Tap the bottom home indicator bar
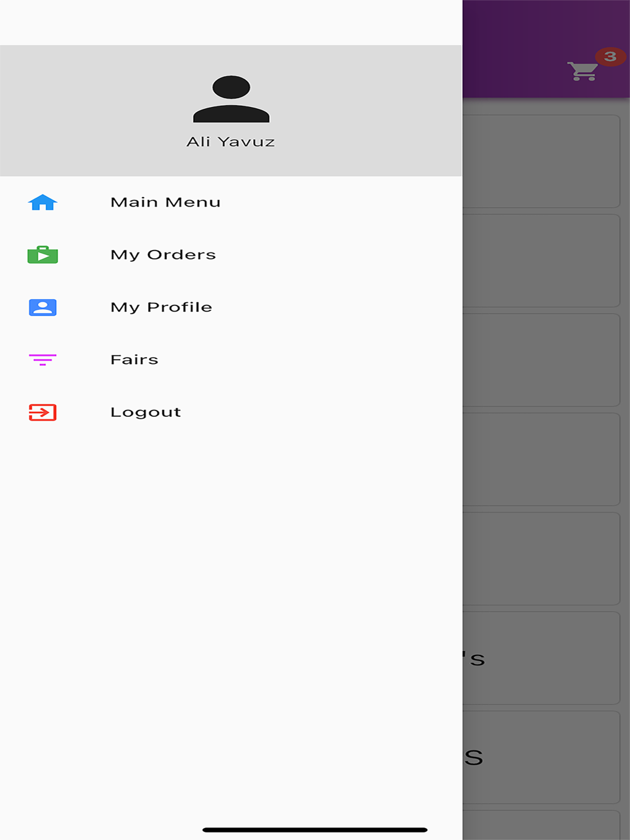Viewport: 630px width, 840px height. 315,830
